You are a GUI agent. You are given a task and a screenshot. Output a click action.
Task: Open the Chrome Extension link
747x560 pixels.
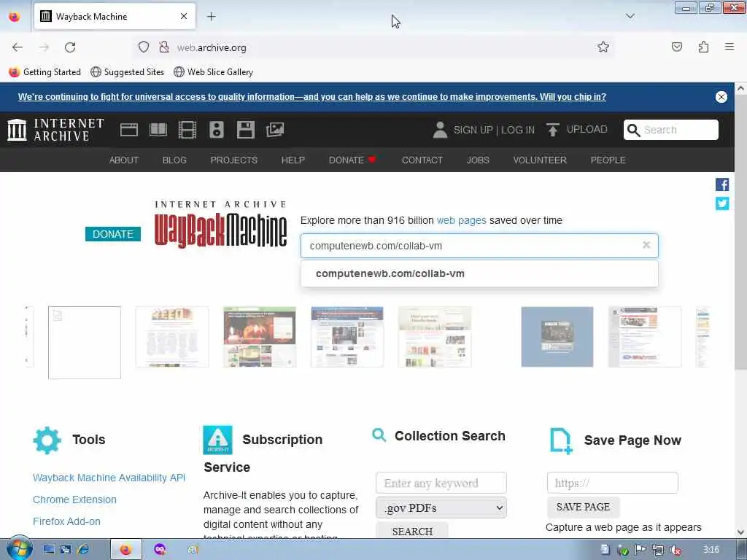(x=74, y=499)
